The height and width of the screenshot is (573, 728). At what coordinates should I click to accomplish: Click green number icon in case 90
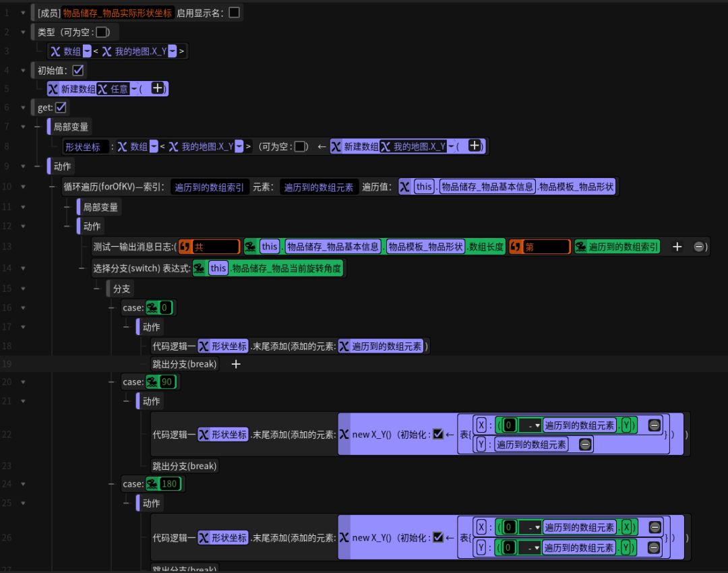coord(152,382)
